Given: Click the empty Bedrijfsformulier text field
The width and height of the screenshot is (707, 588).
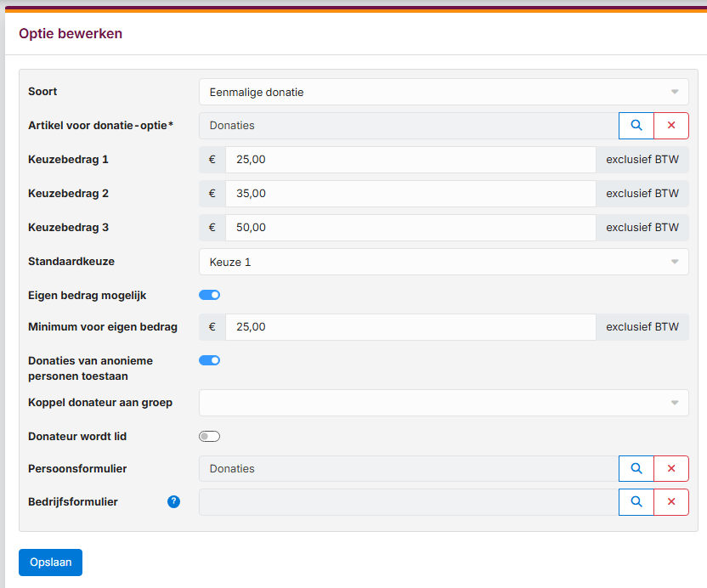Looking at the screenshot, I should click(x=408, y=502).
